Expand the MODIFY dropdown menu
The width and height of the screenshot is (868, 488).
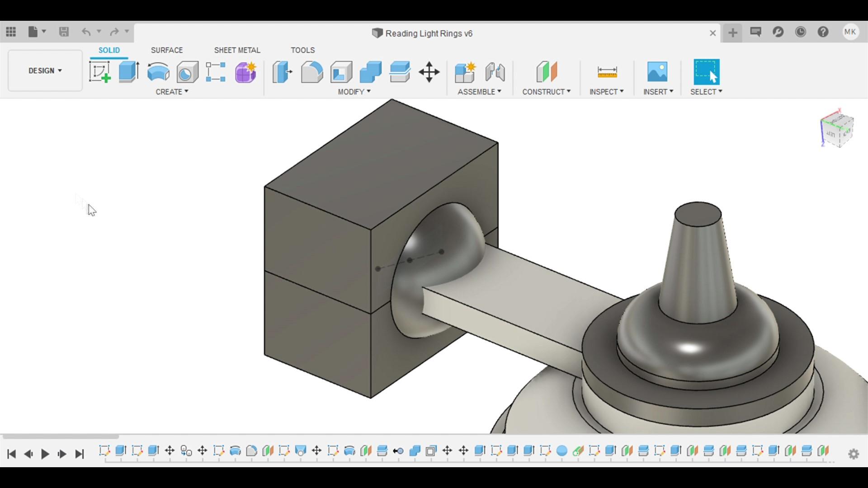tap(354, 92)
